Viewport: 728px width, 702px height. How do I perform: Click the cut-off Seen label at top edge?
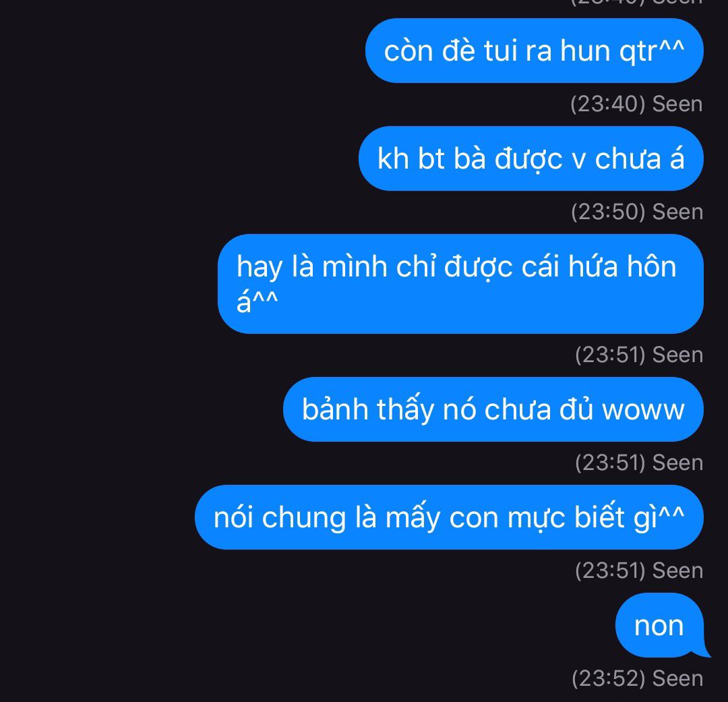click(677, 2)
